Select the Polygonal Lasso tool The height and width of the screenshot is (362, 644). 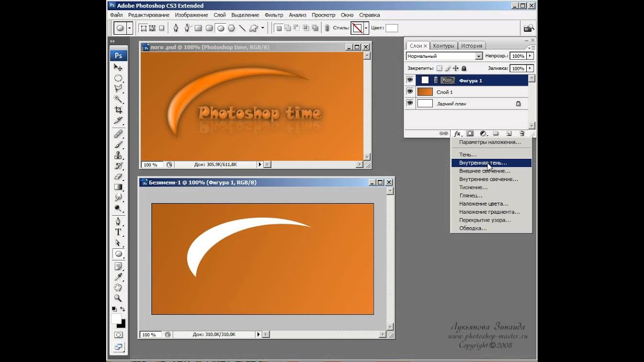point(118,88)
